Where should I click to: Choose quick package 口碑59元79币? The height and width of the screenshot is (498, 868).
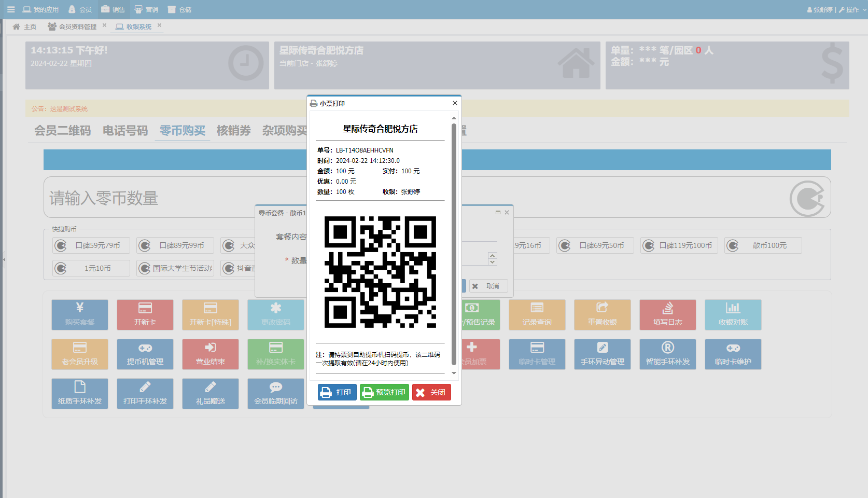(91, 245)
